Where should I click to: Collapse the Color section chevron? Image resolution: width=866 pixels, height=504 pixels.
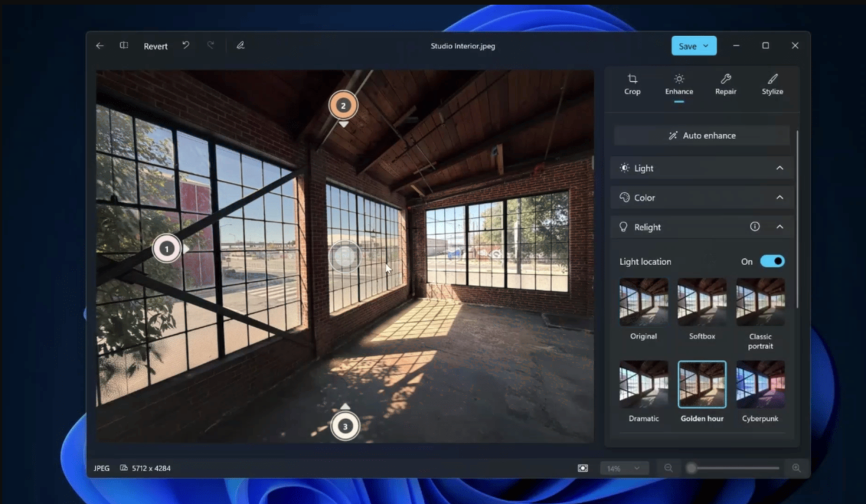click(779, 197)
